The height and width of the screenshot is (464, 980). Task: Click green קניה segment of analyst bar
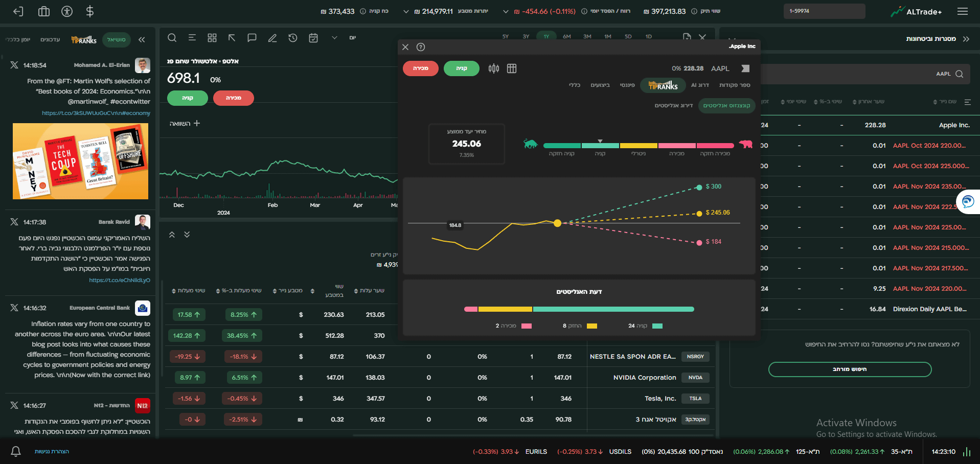(x=613, y=309)
